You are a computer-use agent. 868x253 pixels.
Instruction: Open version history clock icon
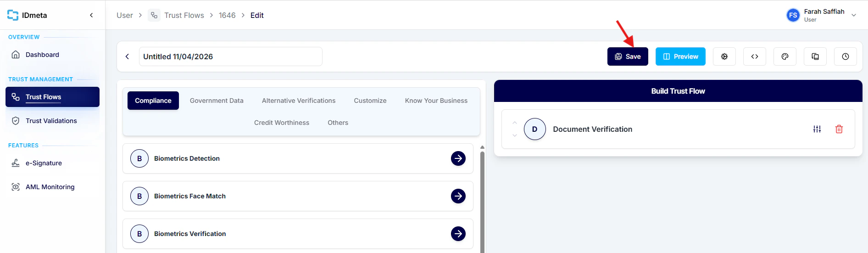click(846, 56)
